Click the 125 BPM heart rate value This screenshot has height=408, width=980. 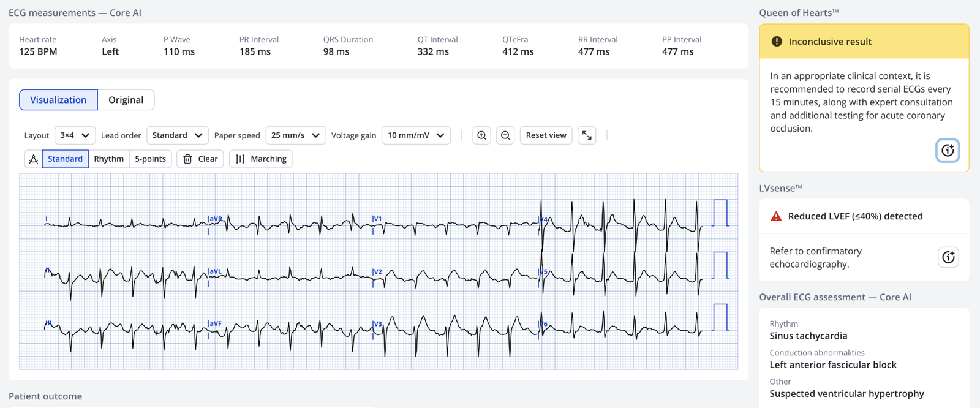coord(38,51)
